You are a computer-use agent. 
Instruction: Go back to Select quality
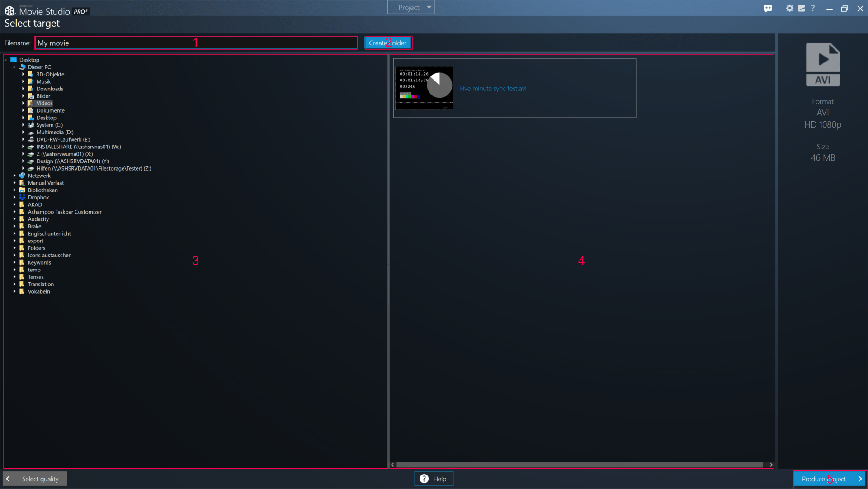(x=35, y=479)
